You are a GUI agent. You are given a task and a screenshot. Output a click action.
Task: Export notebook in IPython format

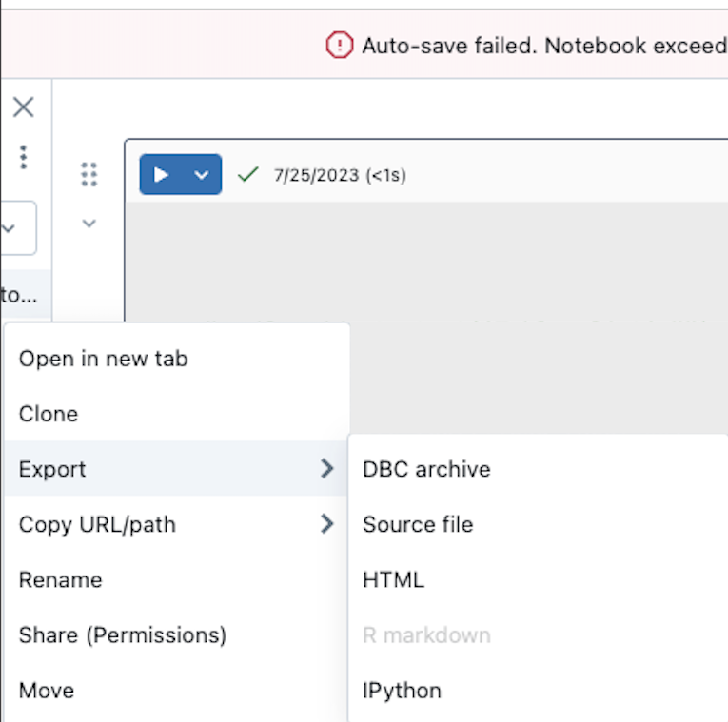tap(402, 690)
